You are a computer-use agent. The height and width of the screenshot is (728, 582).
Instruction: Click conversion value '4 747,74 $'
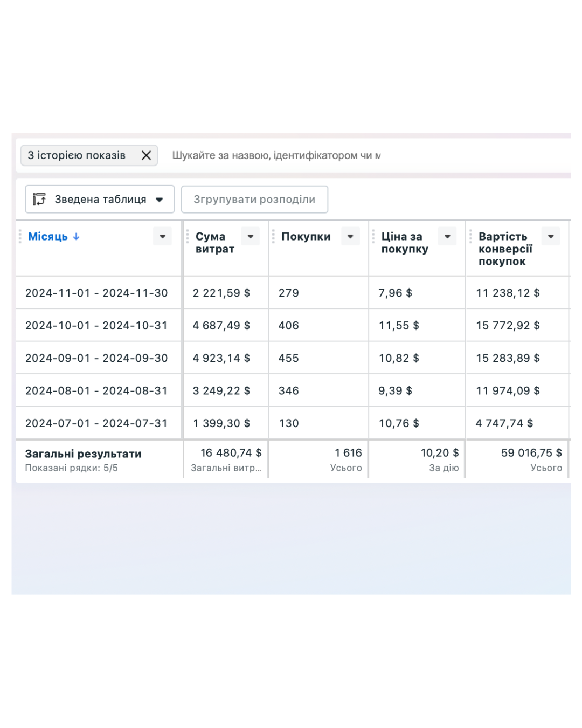504,423
